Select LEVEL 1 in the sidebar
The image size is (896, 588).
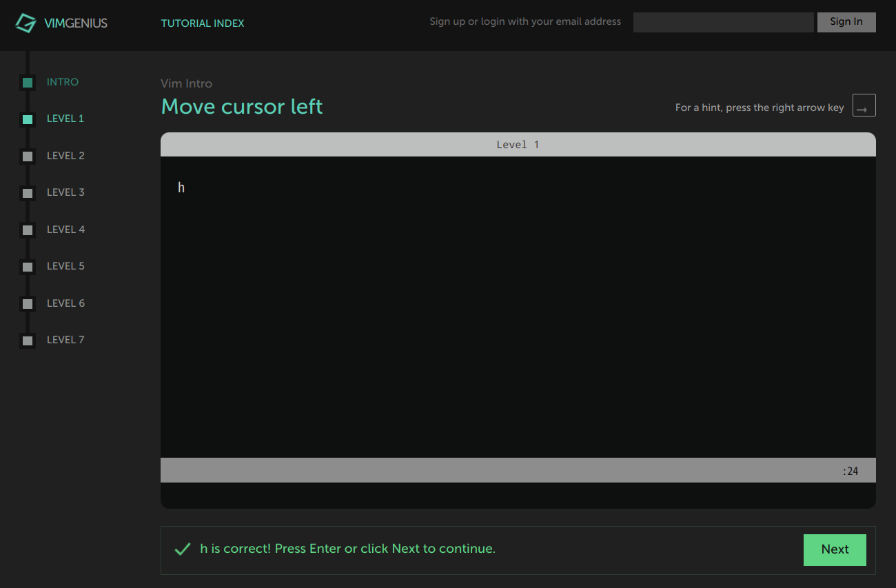coord(65,118)
